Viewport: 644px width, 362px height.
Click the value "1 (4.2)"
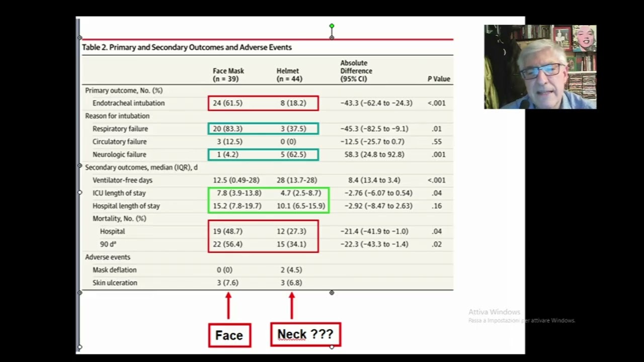227,154
